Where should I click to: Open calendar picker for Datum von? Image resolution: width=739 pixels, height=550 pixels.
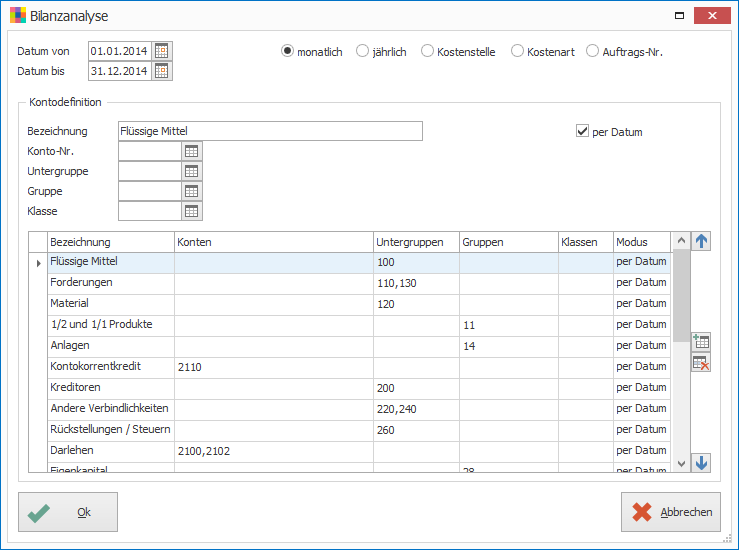pos(162,51)
